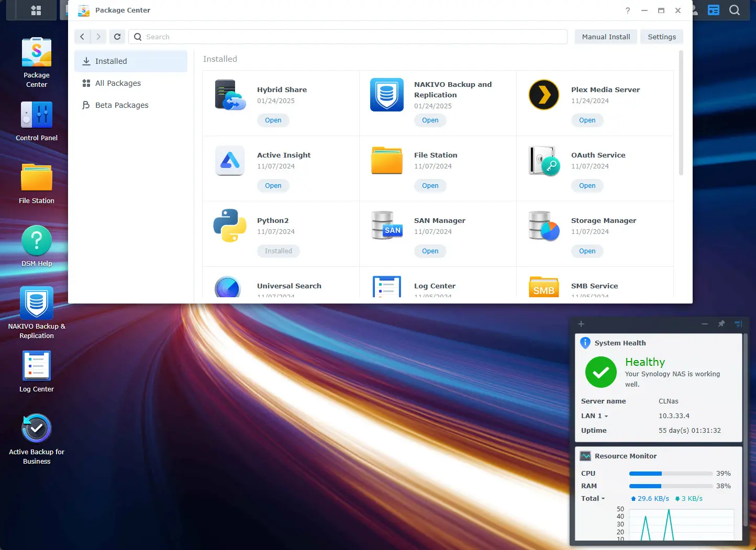
Task: Switch to All Packages
Action: (x=131, y=83)
